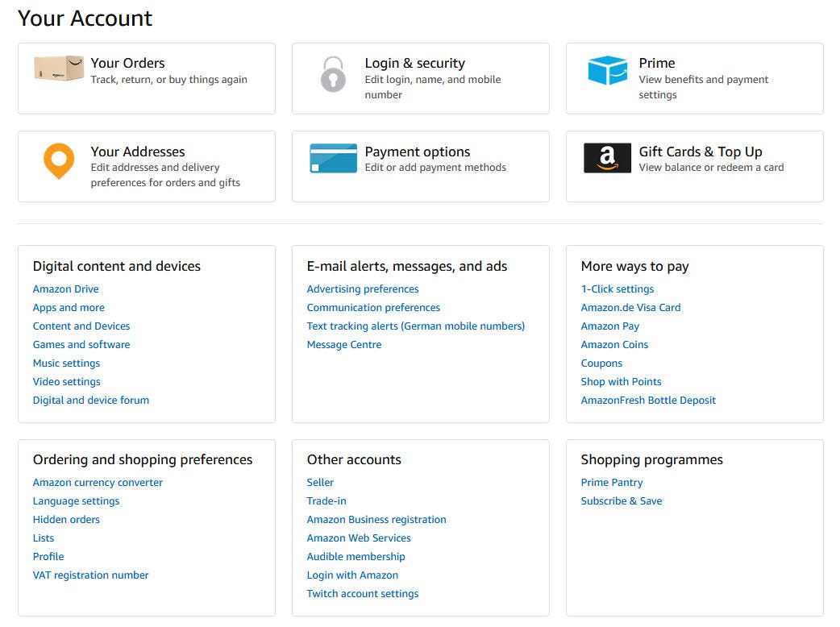Open Audible membership
This screenshot has height=627, width=840.
coord(356,557)
